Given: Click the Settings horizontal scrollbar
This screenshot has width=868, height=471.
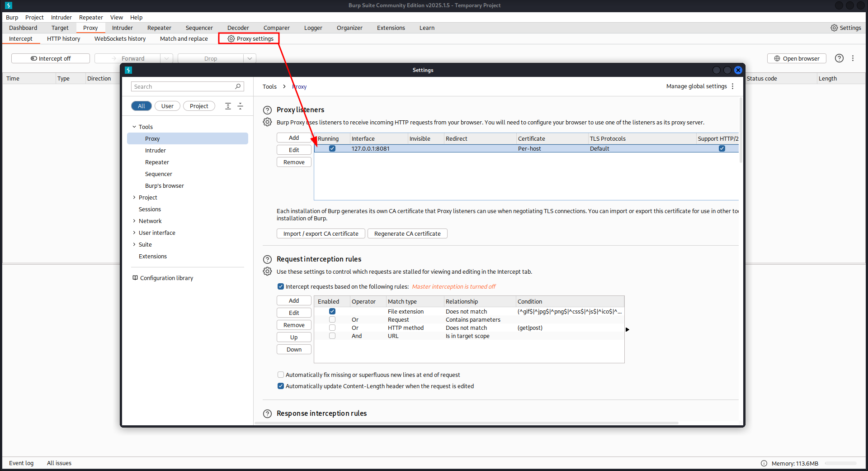Looking at the screenshot, I should point(467,423).
